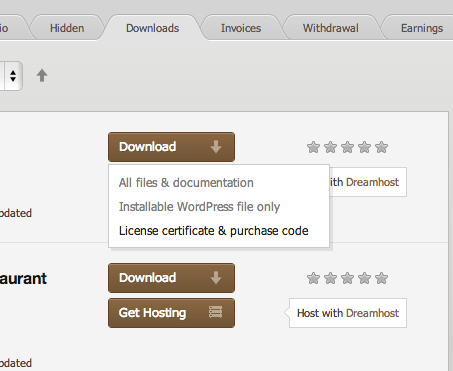Give restaurant item three stars
This screenshot has height=371, width=453.
[x=347, y=278]
